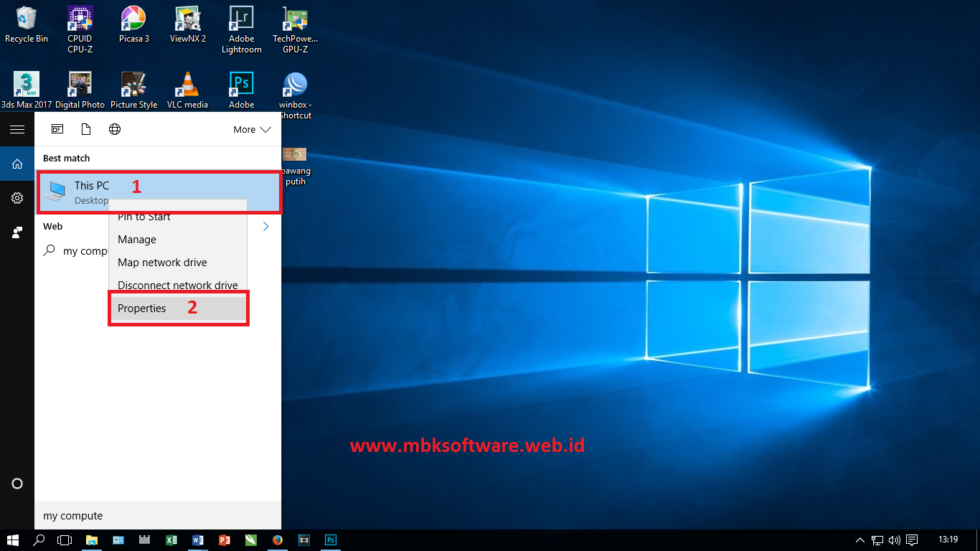This screenshot has width=980, height=551.
Task: Open the hamburger menu in search pane
Action: coord(17,129)
